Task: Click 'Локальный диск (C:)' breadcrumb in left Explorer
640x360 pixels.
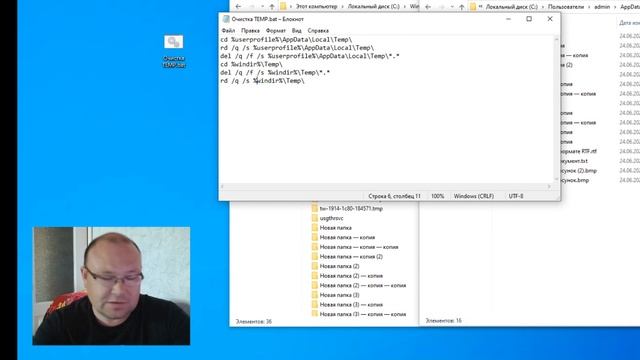Action: [373, 7]
